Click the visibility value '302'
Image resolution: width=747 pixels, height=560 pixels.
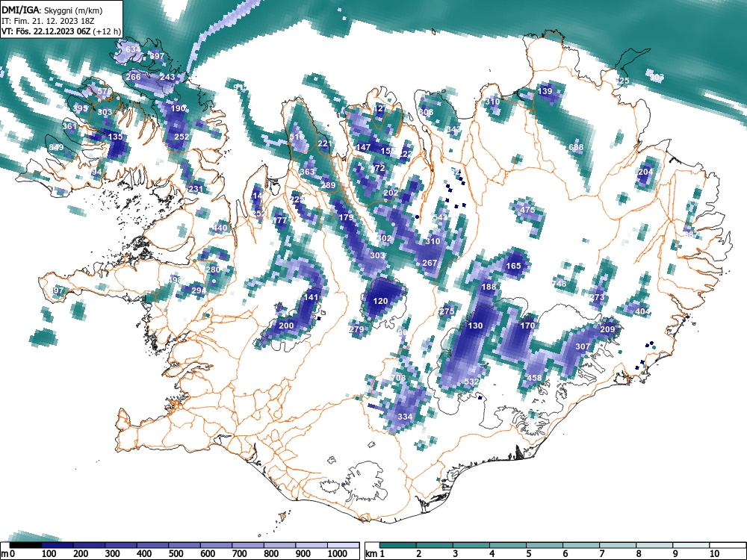click(x=384, y=238)
